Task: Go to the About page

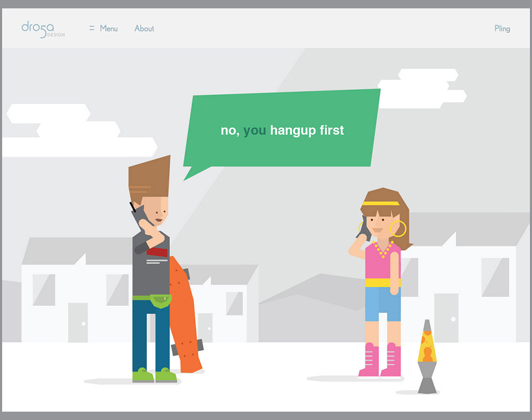Action: coord(144,28)
